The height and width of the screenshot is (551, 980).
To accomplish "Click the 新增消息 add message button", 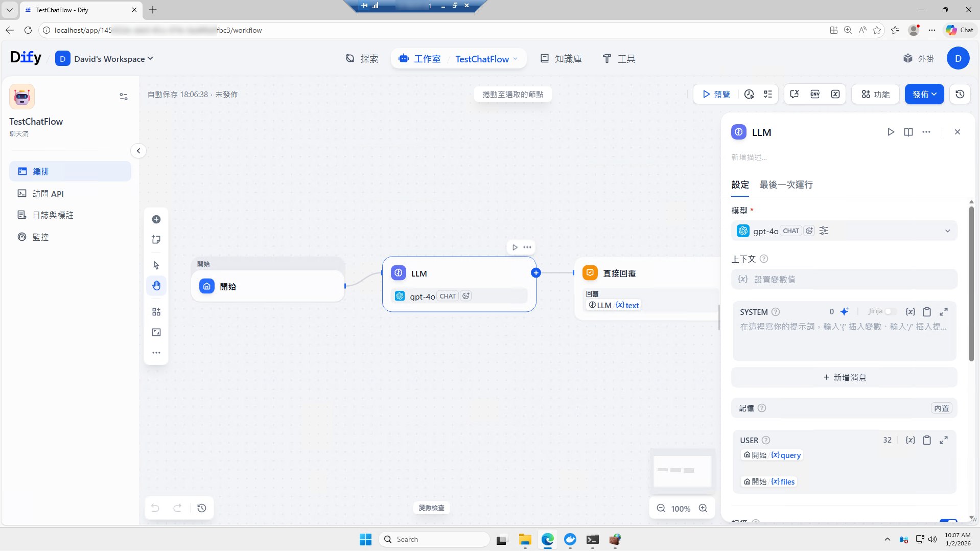I will [844, 378].
